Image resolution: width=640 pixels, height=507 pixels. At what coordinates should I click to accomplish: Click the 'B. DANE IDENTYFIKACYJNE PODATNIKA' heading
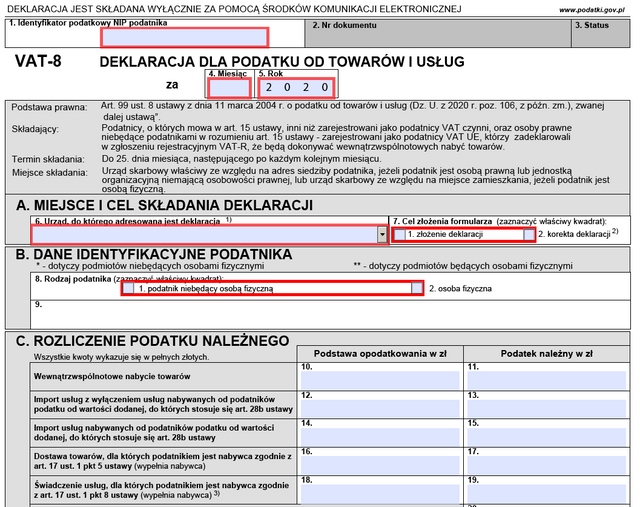[x=154, y=254]
